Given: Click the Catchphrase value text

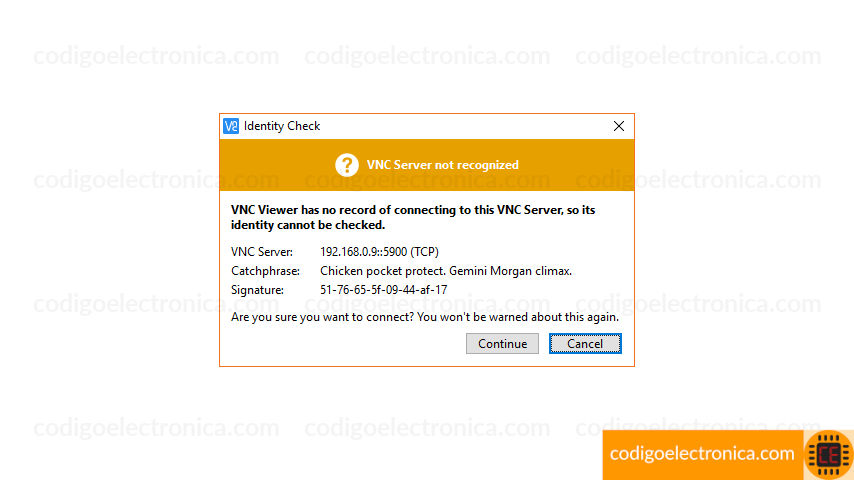Looking at the screenshot, I should (446, 271).
